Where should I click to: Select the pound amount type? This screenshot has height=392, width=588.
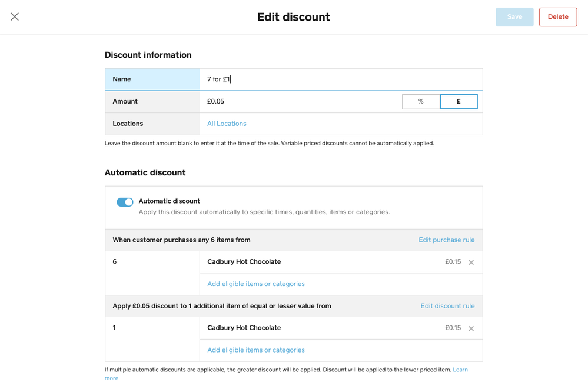459,102
